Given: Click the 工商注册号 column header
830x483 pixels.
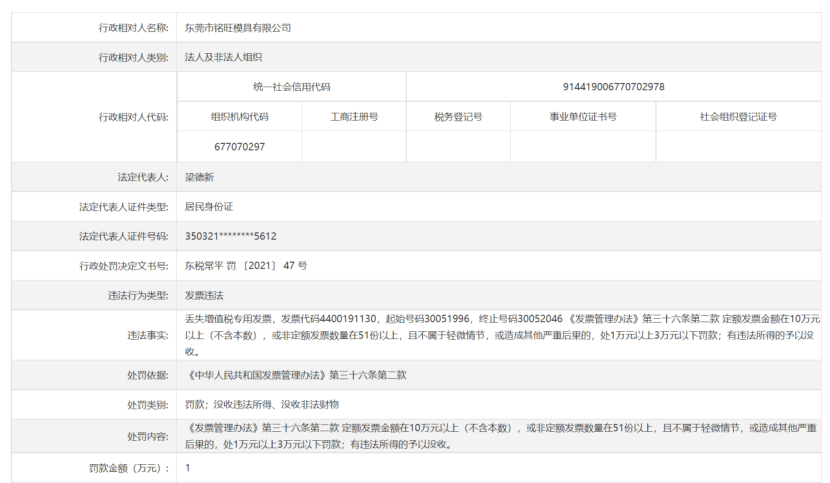Looking at the screenshot, I should (x=354, y=117).
